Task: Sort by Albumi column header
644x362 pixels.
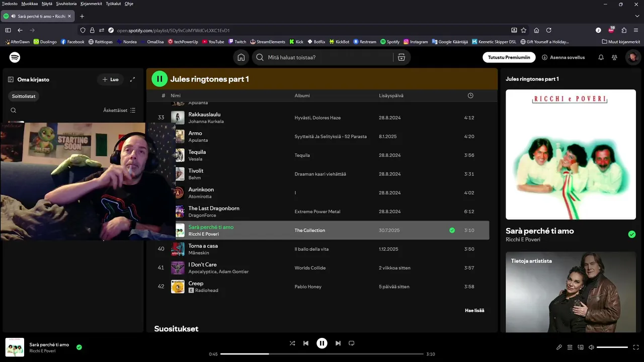Action: (x=302, y=96)
